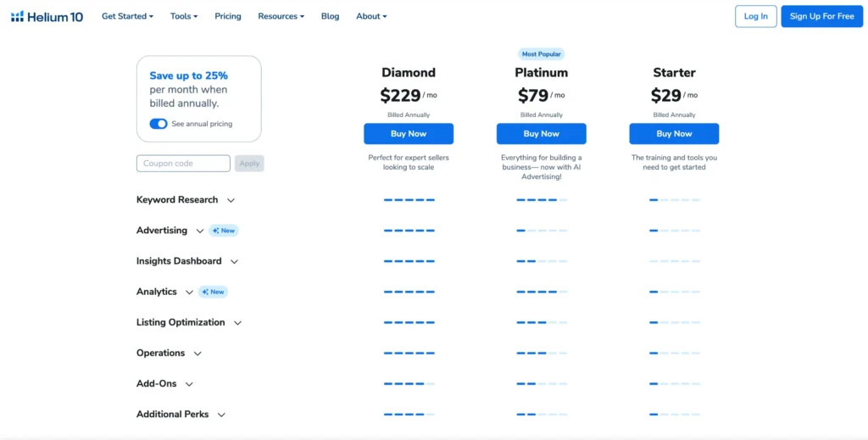Image resolution: width=868 pixels, height=440 pixels.
Task: Focus the Coupon code input field
Action: pos(183,164)
